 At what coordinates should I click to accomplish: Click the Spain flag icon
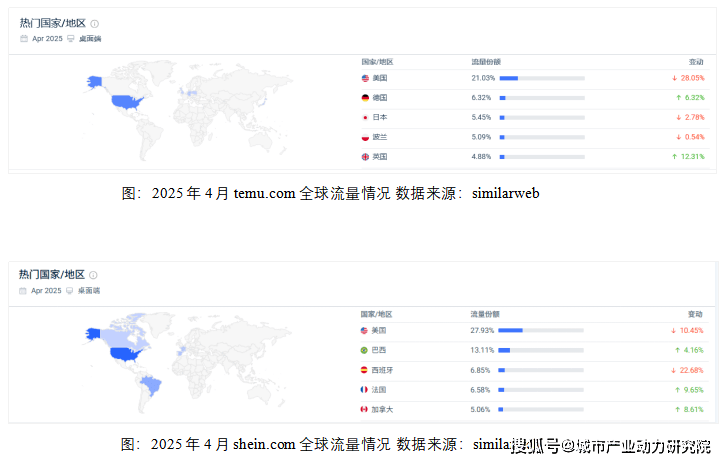point(364,370)
